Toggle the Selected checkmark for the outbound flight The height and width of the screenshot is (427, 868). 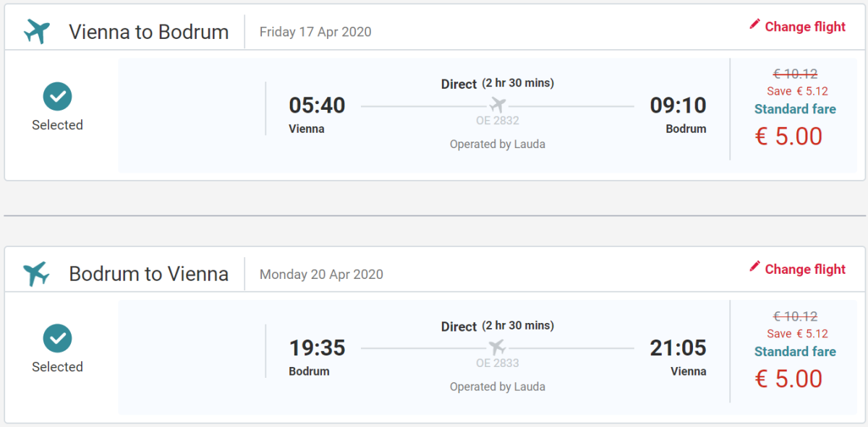pyautogui.click(x=57, y=96)
